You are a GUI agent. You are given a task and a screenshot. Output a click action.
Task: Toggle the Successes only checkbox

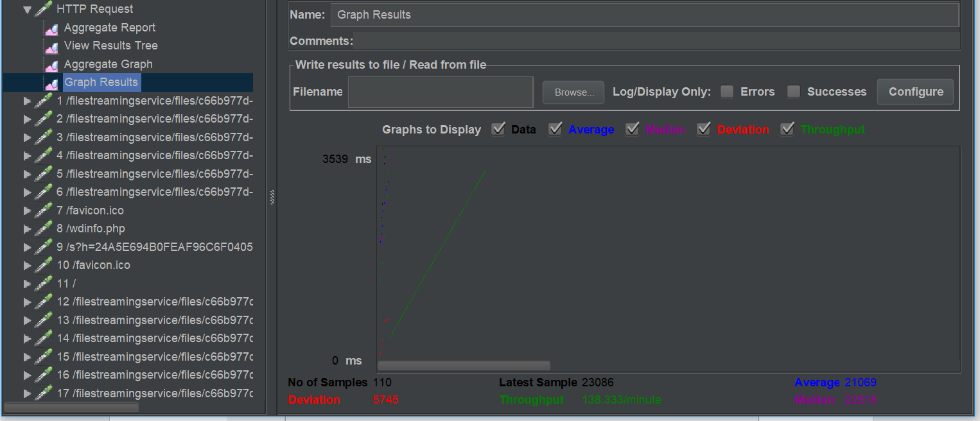pos(794,92)
